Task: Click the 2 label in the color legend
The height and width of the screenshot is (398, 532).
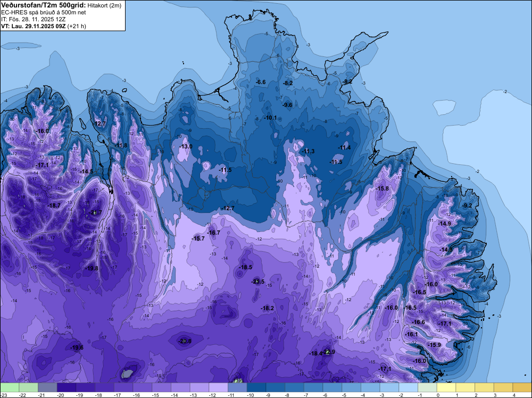Action: 476,395
